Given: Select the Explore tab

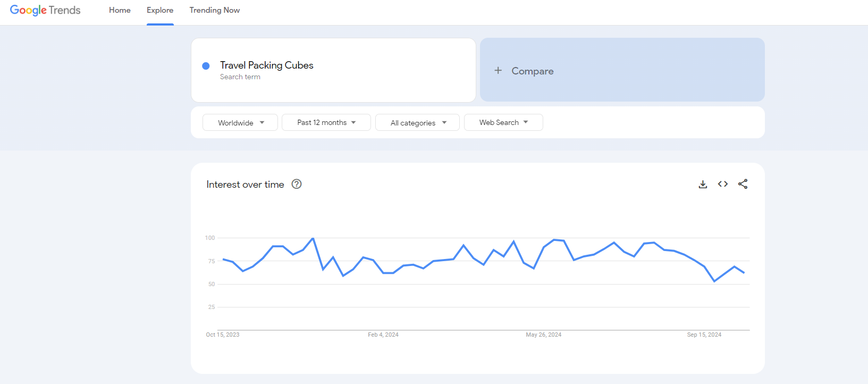Looking at the screenshot, I should (x=160, y=10).
